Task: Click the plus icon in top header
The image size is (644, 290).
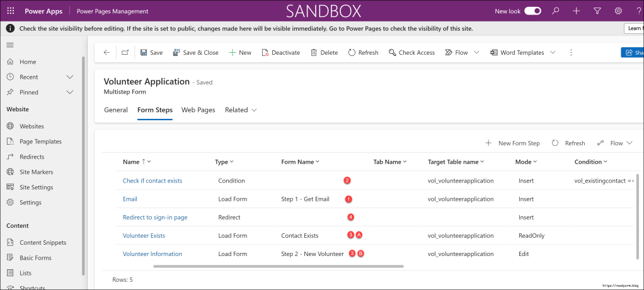Action: coord(576,11)
